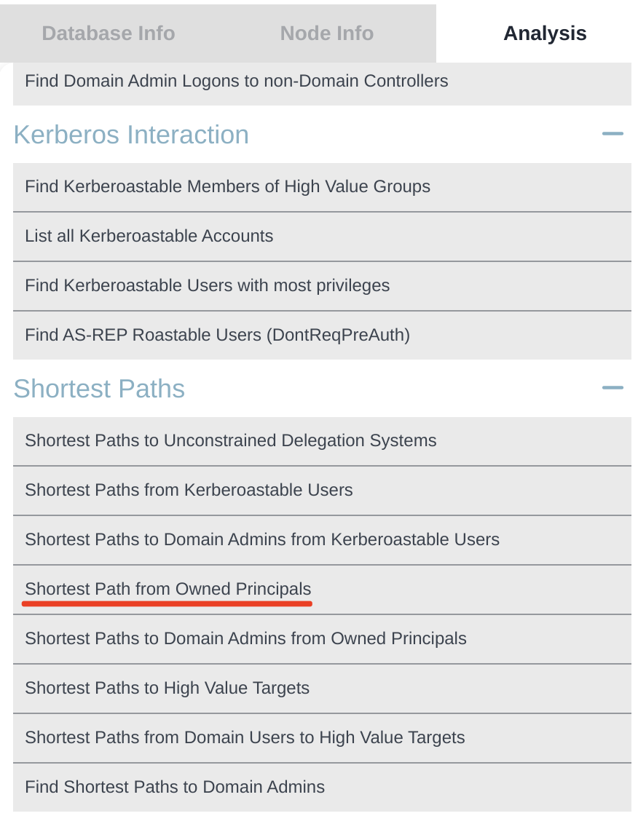Run Shortest Paths from Domain Users to High Value Targets
Viewport: 638px width, 840px height.
tap(245, 738)
